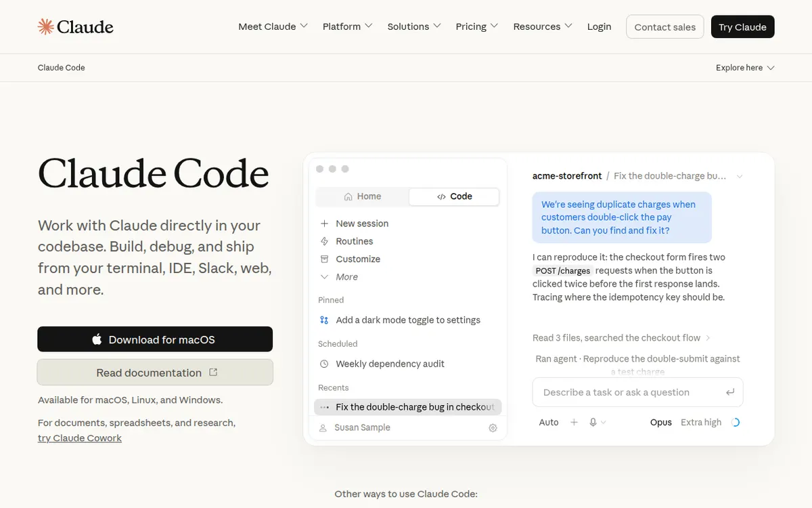The height and width of the screenshot is (508, 812).
Task: Switch to the Code tab
Action: pos(454,196)
